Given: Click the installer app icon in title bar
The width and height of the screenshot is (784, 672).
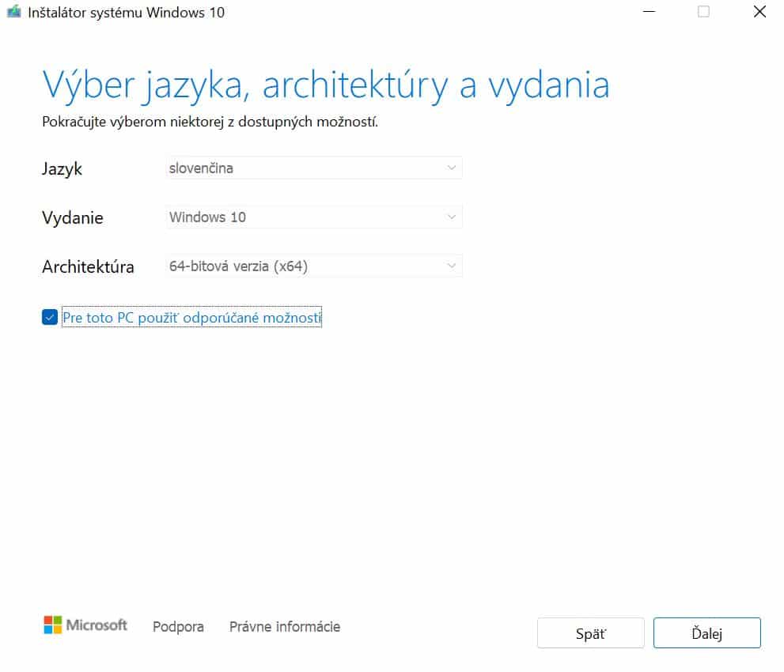Looking at the screenshot, I should 14,12.
